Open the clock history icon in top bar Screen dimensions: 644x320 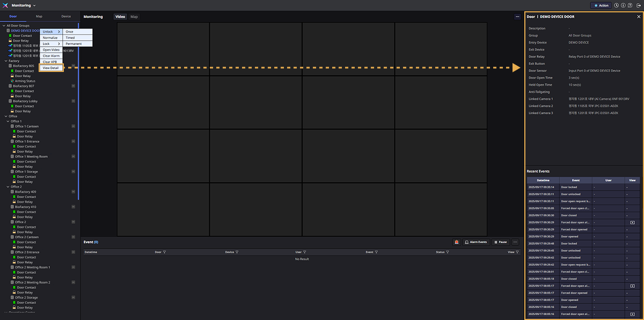(x=616, y=5)
